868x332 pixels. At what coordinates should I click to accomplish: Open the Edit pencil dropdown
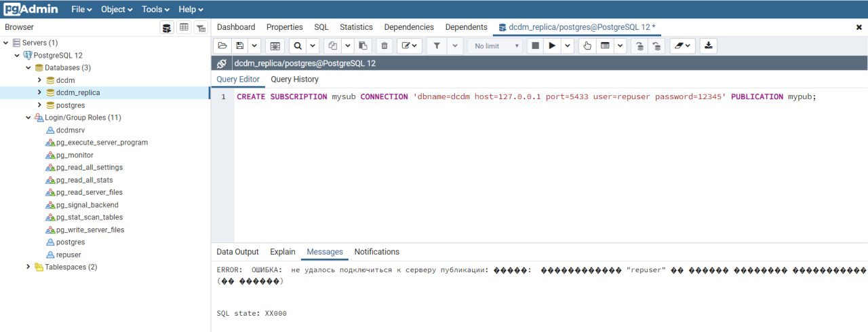point(409,45)
